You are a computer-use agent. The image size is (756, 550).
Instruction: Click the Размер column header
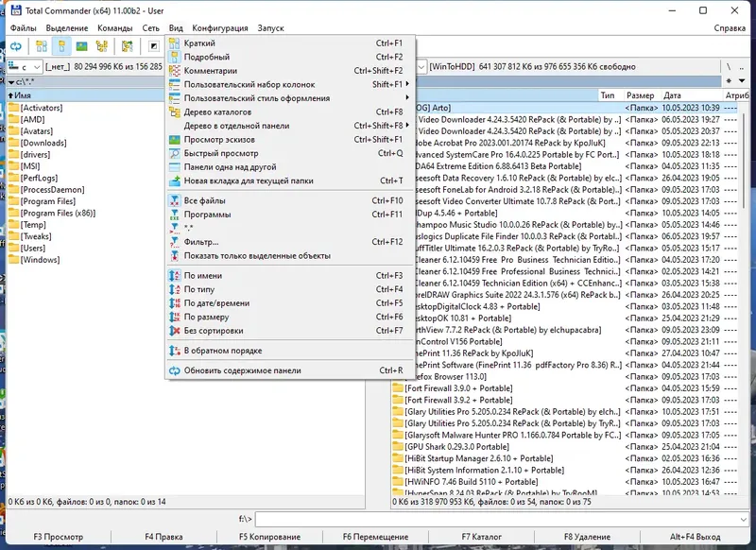641,95
